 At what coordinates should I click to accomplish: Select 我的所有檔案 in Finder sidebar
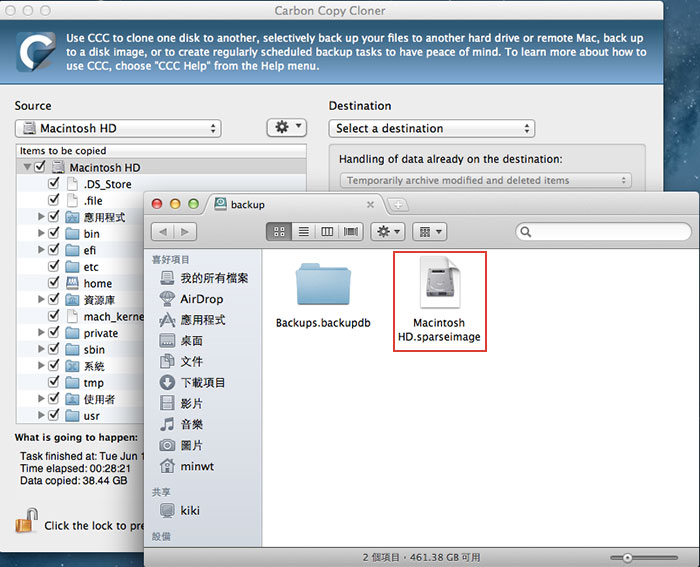coord(204,278)
